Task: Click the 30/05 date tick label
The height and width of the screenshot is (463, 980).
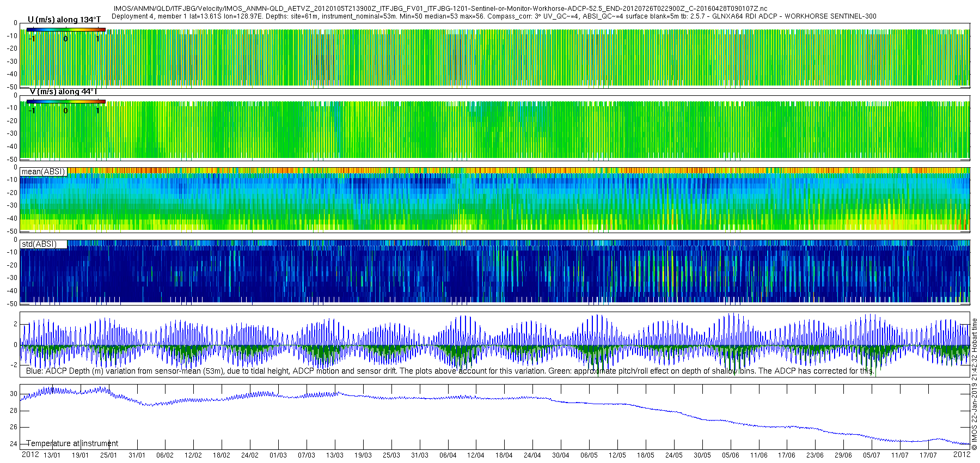Action: pyautogui.click(x=702, y=455)
